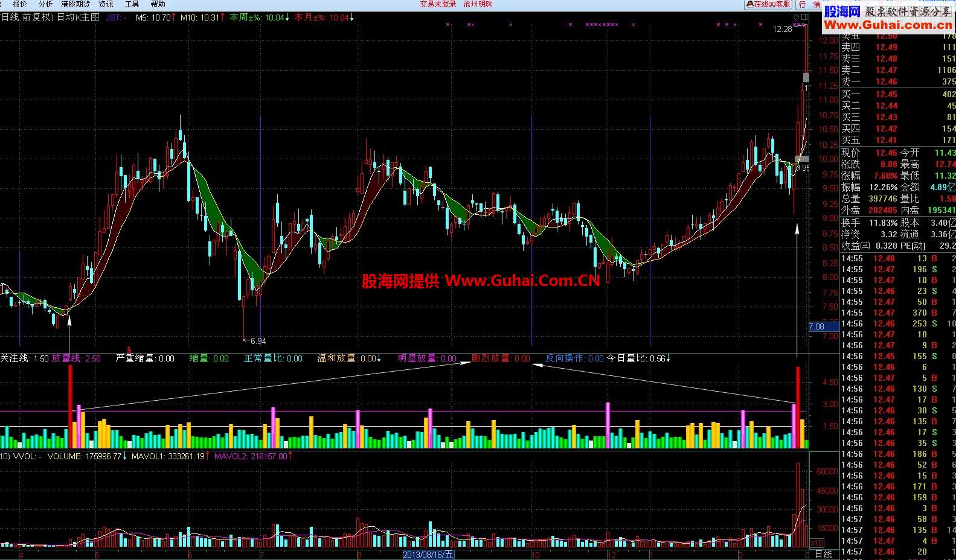Screen dimensions: 956x560
Task: Click the 14:57 trade row with volume 58
Action: 898,519
